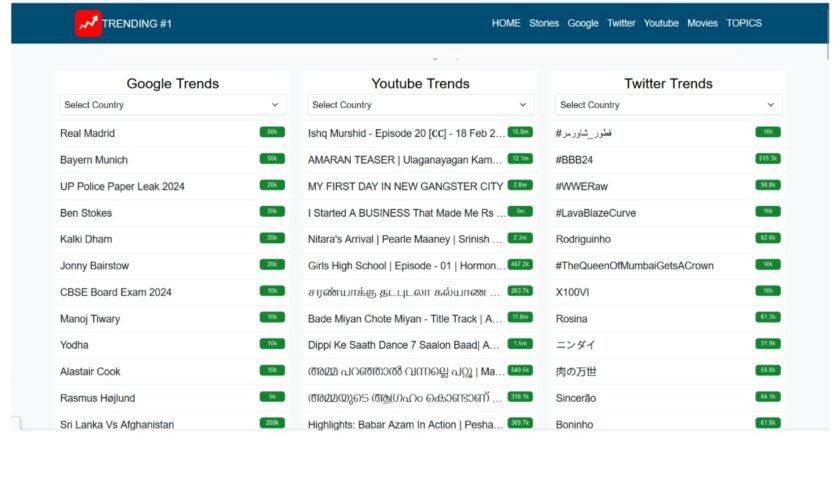Expand the Youtube Trends country selector
840x480 pixels.
420,105
